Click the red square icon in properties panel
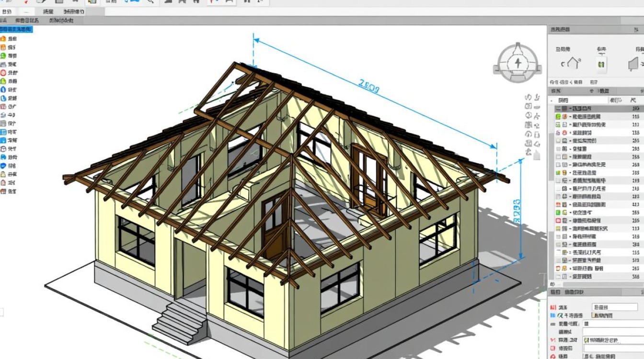This screenshot has height=359, width=644. click(553, 348)
